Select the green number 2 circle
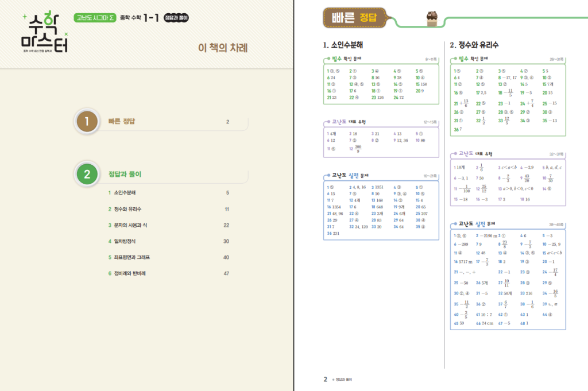This screenshot has width=588, height=391. coord(87,175)
